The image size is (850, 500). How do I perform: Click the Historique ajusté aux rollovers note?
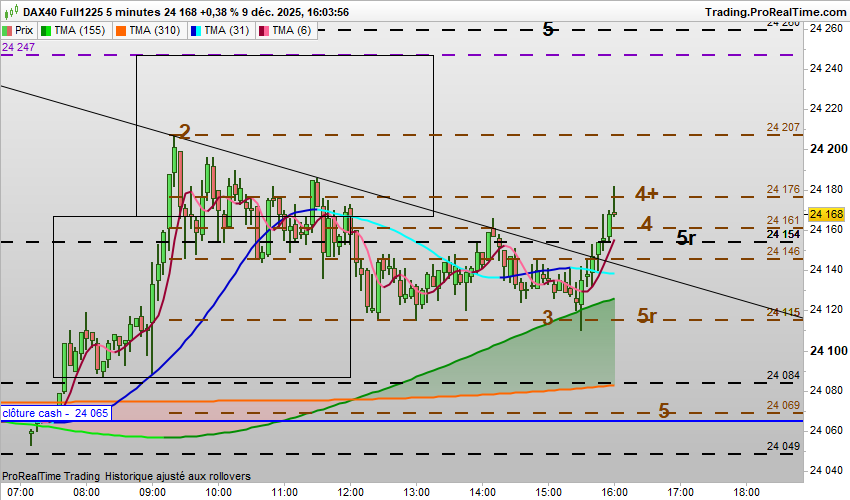coord(178,476)
